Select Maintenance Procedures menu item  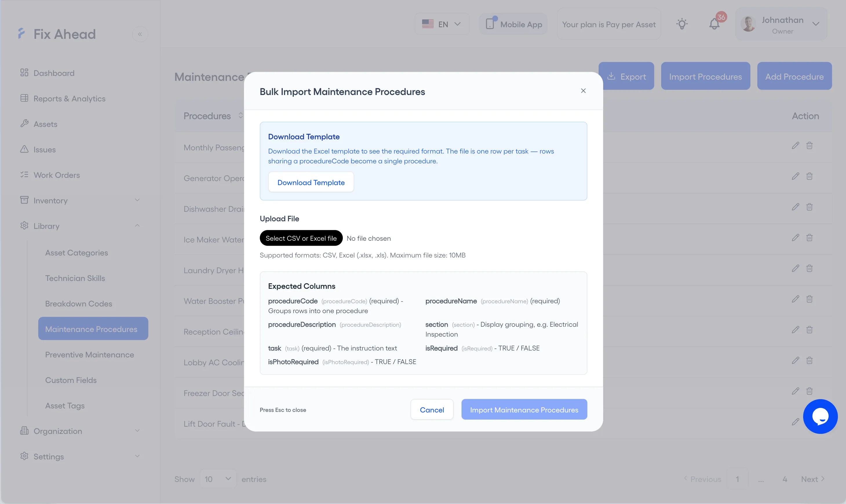click(93, 328)
